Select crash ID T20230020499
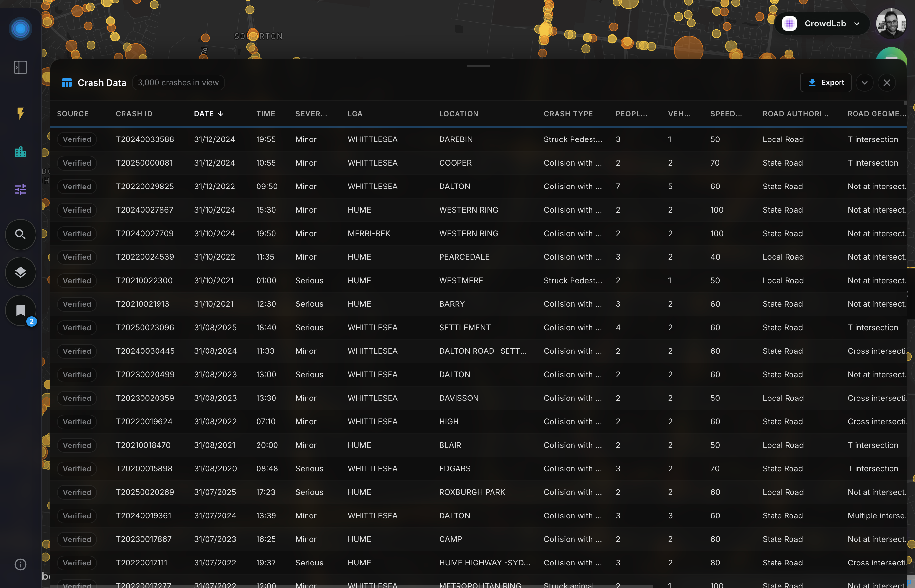Image resolution: width=915 pixels, height=588 pixels. pos(145,375)
